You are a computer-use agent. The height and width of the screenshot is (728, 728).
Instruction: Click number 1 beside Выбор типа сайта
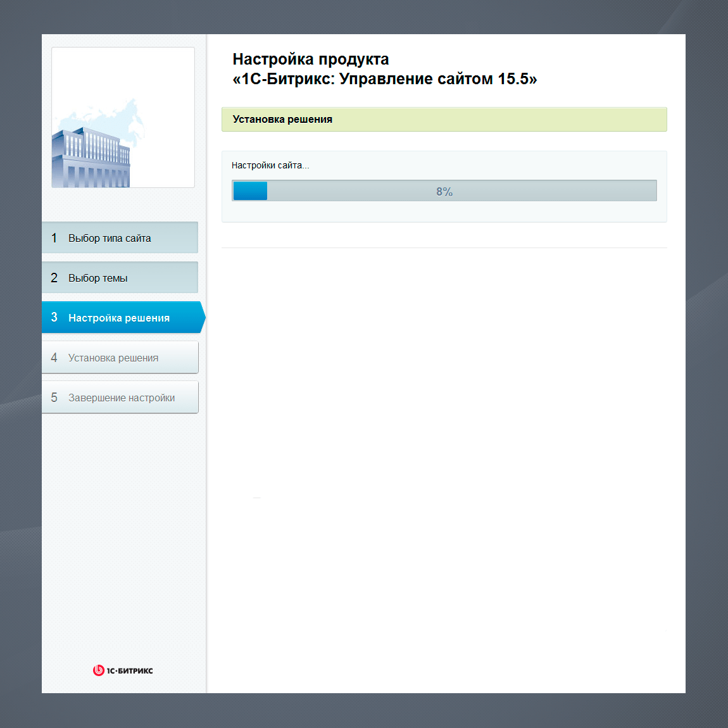click(54, 238)
